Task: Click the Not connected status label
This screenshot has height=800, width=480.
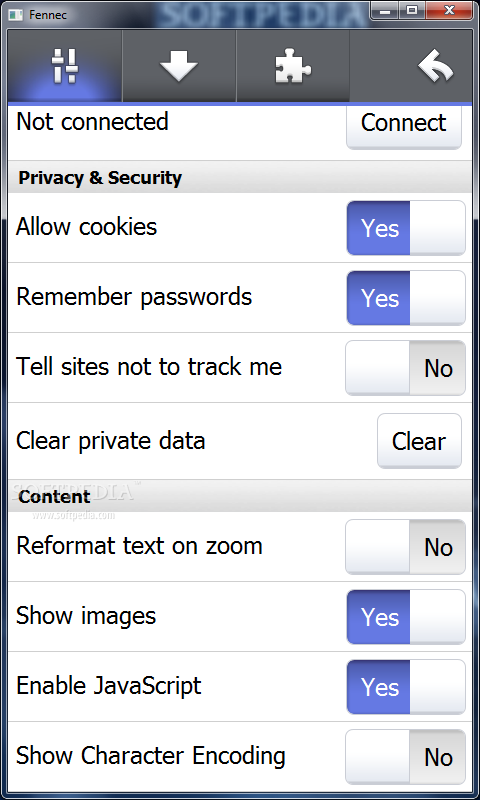Action: tap(92, 122)
